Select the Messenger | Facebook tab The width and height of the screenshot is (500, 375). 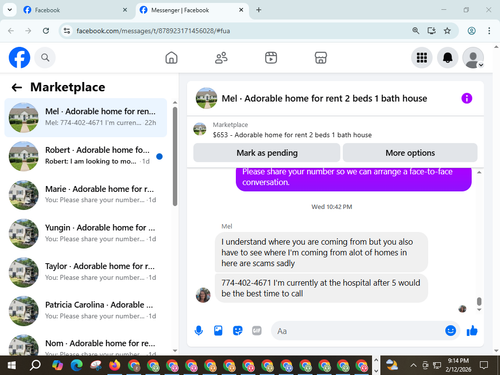click(192, 10)
